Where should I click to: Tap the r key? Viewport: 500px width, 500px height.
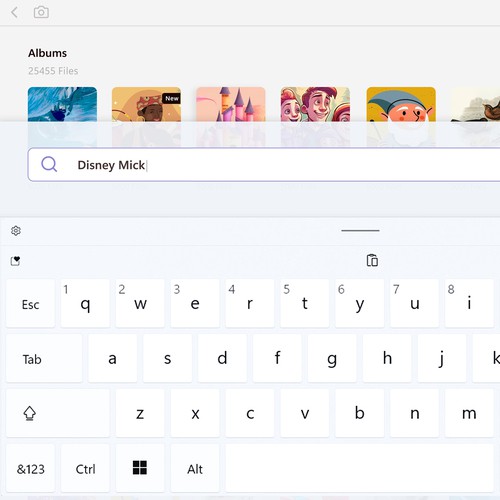(250, 304)
